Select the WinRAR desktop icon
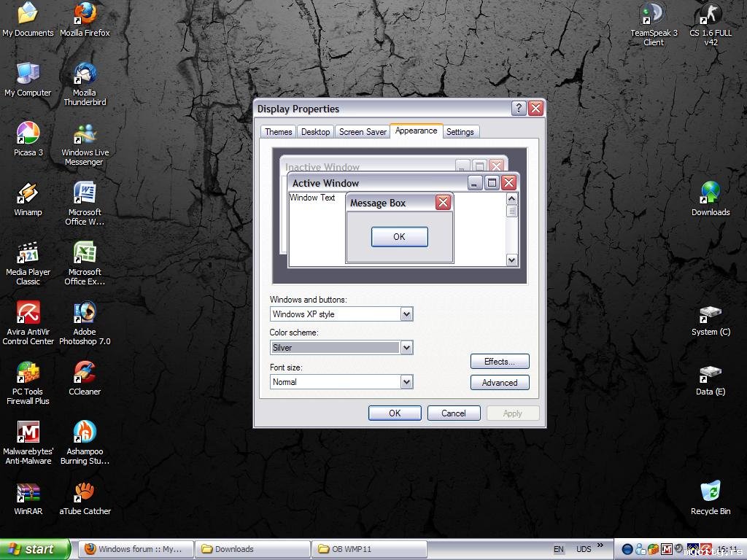 (28, 499)
